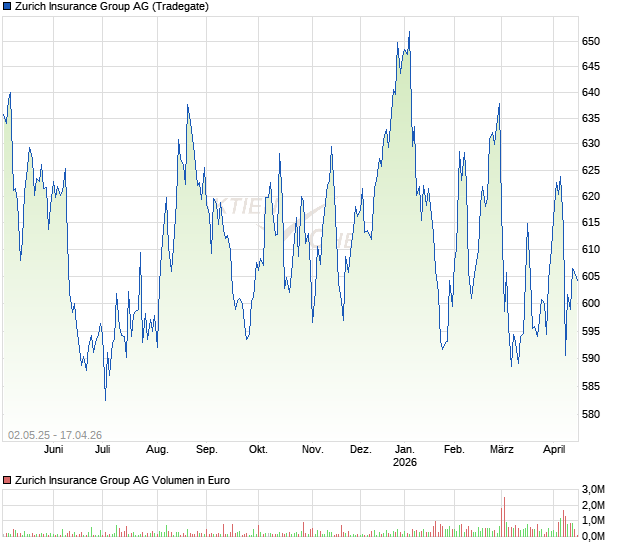Click the 'Aug.' month label
Screen dimensions: 620x546
click(x=157, y=450)
